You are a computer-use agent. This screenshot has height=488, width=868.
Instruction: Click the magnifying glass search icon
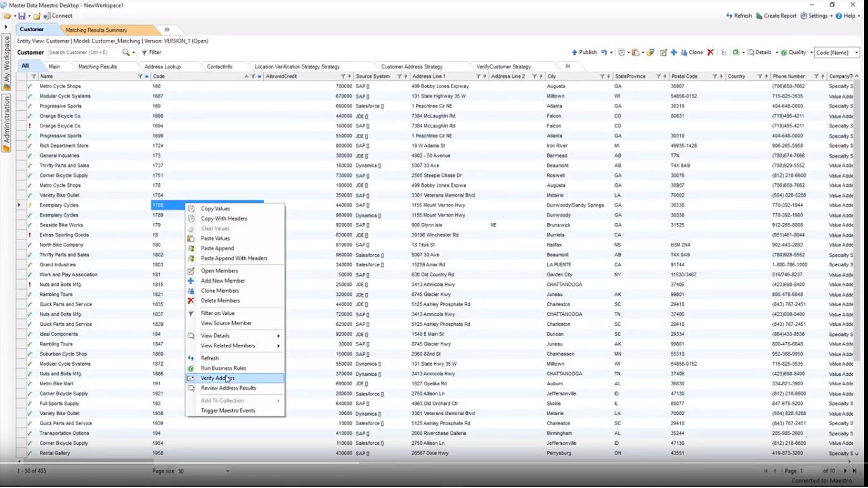pos(127,53)
